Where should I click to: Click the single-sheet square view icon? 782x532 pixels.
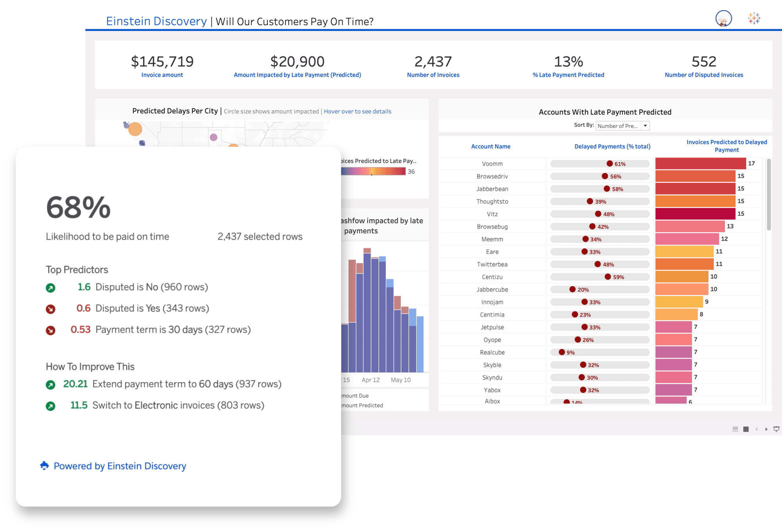(746, 429)
